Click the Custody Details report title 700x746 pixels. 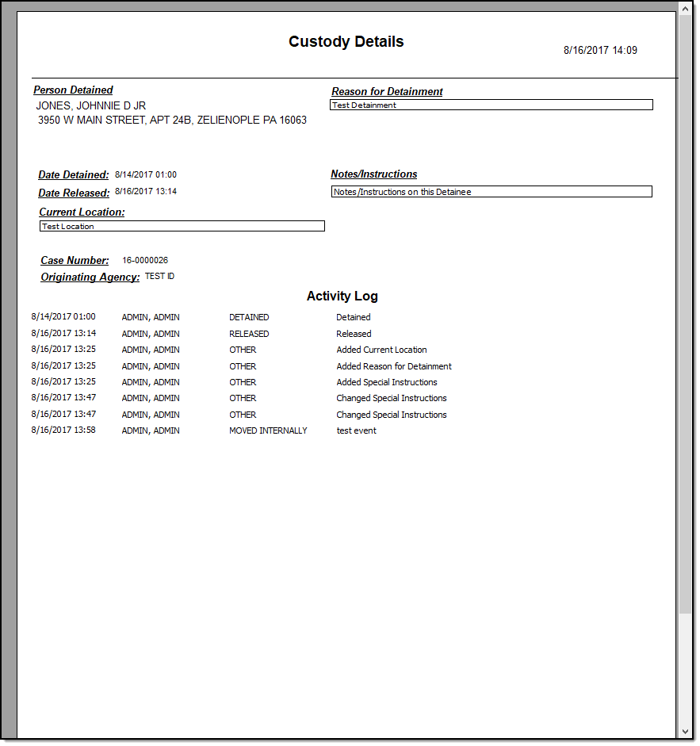(346, 42)
